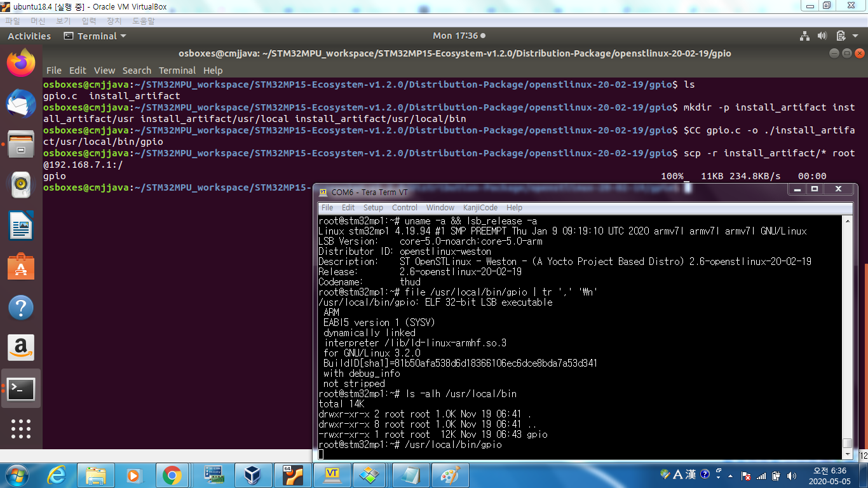Click the Activities button
Image resolution: width=868 pixels, height=488 pixels.
(29, 36)
